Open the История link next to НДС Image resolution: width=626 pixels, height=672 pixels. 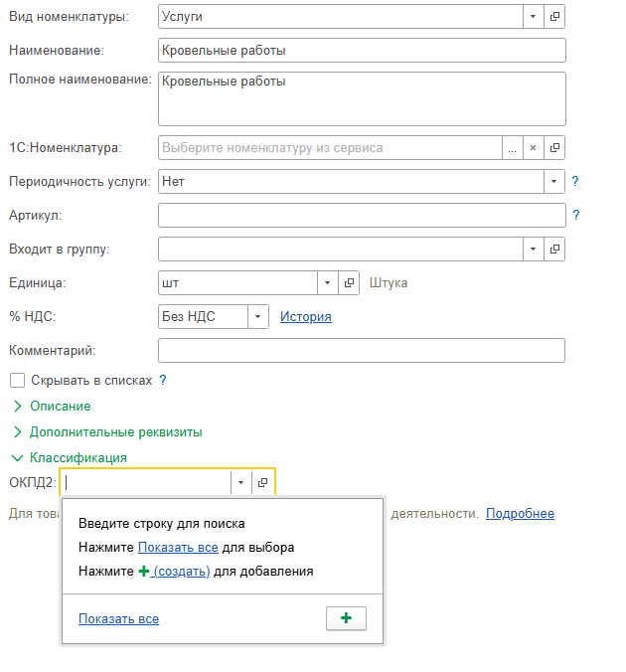point(305,317)
